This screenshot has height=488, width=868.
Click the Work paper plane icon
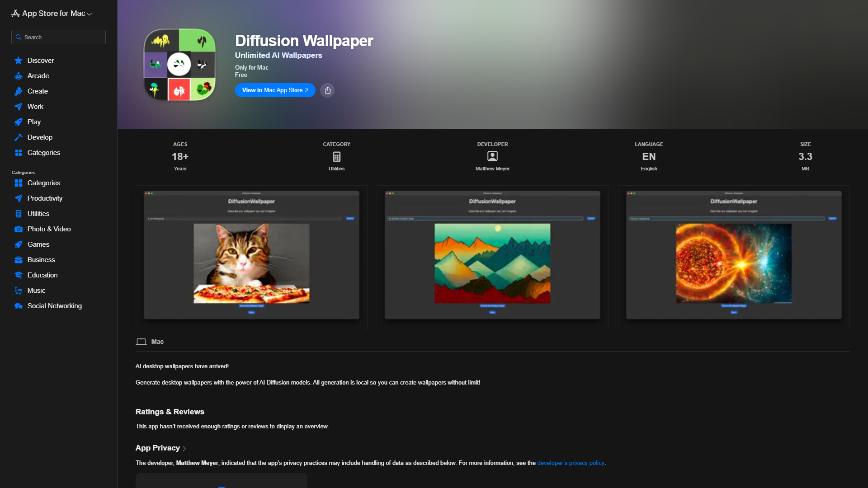(x=19, y=107)
